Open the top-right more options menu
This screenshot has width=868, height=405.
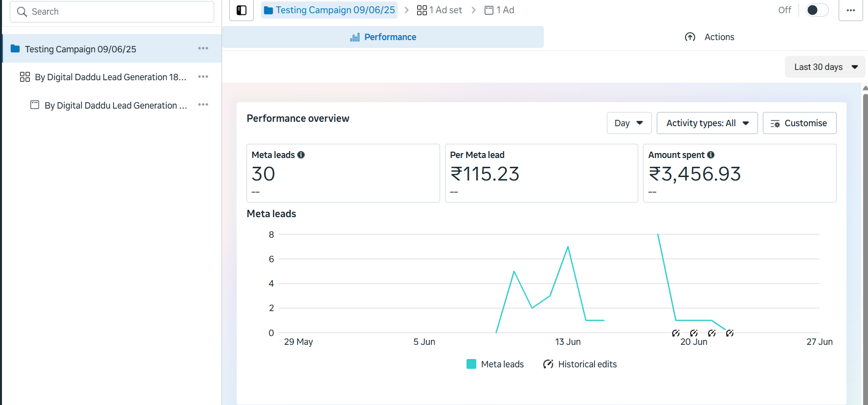pyautogui.click(x=851, y=10)
